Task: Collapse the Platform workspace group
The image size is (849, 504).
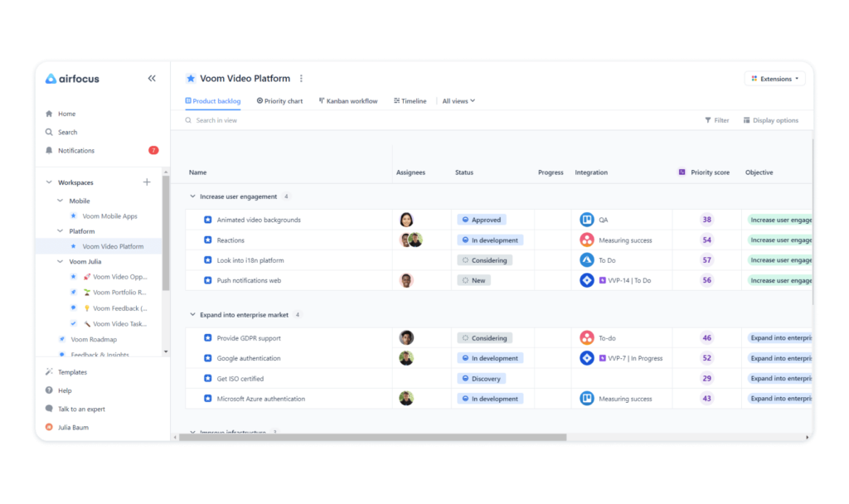Action: click(60, 231)
